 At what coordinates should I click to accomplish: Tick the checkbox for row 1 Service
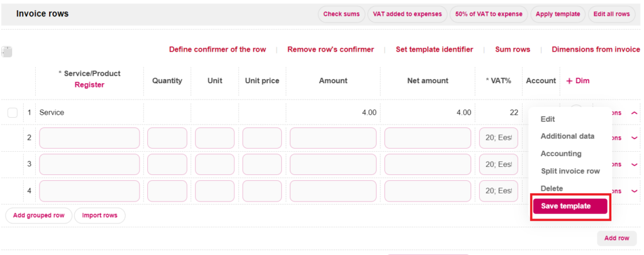point(13,113)
